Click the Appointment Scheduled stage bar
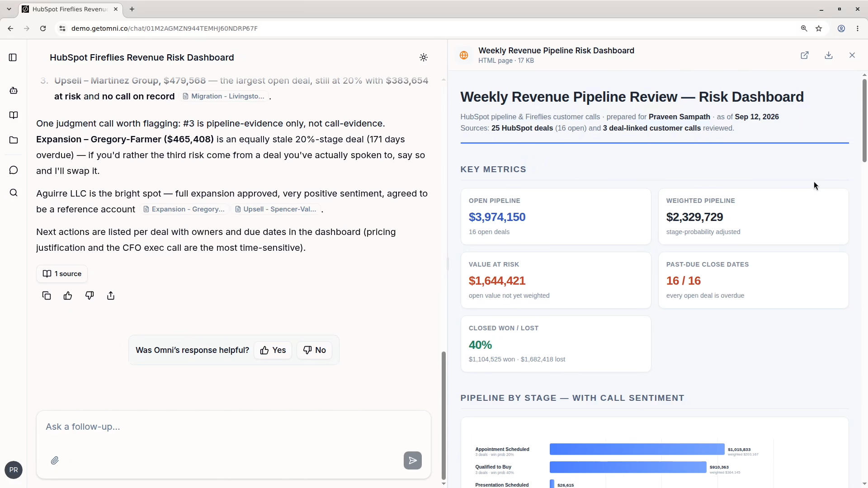This screenshot has width=868, height=488. pyautogui.click(x=637, y=449)
